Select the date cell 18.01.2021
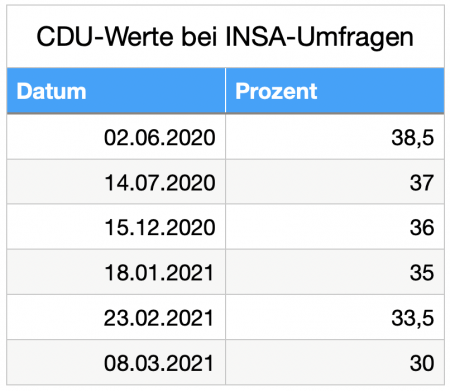The image size is (450, 391). 116,272
